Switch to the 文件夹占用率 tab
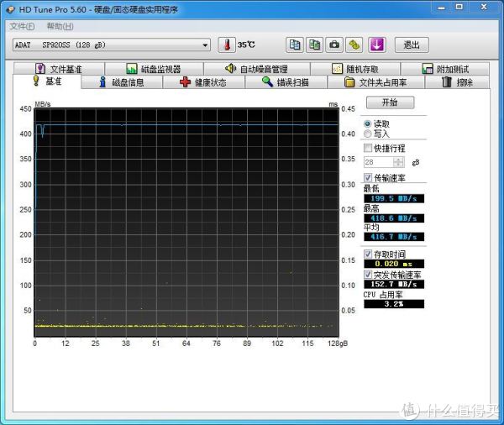 [x=375, y=82]
